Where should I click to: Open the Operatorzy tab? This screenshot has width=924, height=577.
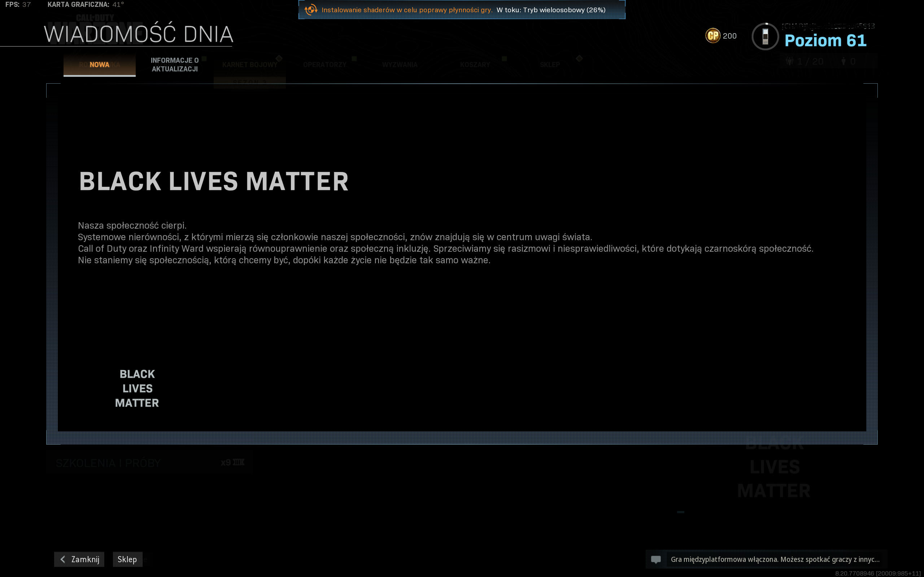(x=324, y=65)
